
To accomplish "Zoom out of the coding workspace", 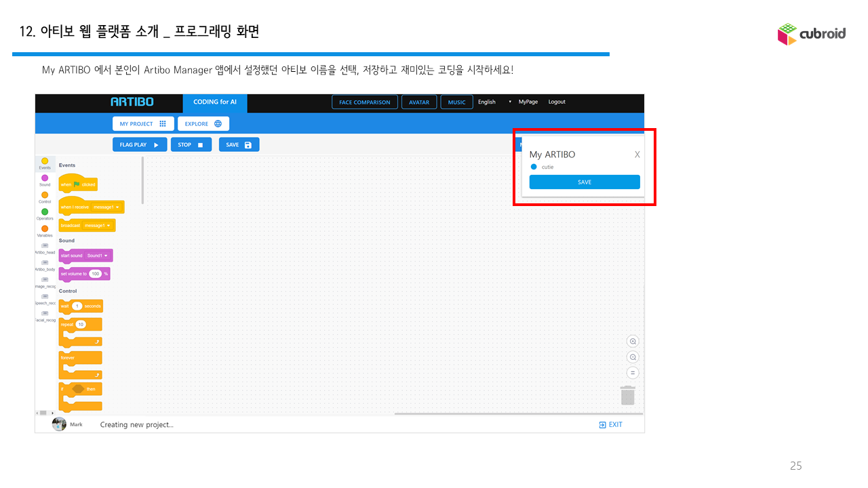I will (x=633, y=357).
